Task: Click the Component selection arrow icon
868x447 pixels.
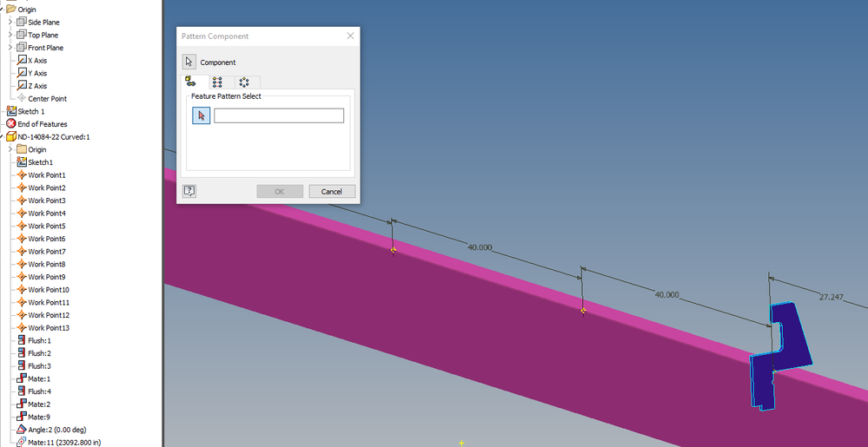Action: tap(189, 62)
